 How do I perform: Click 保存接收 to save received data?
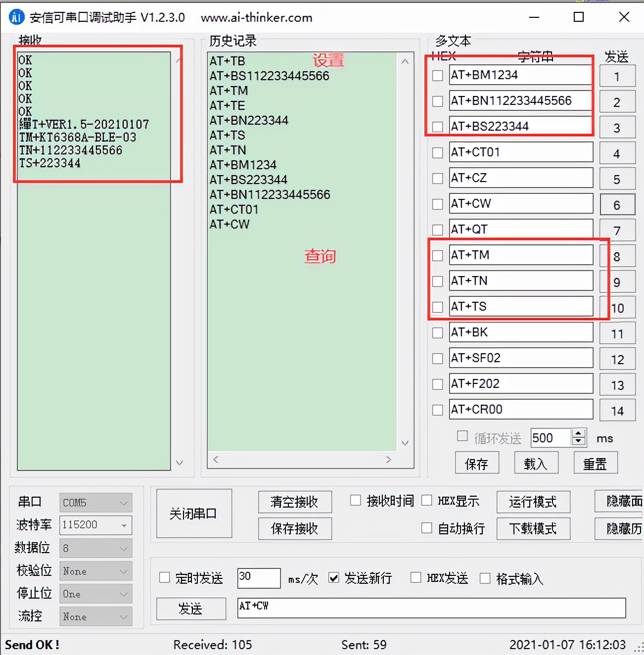point(295,528)
